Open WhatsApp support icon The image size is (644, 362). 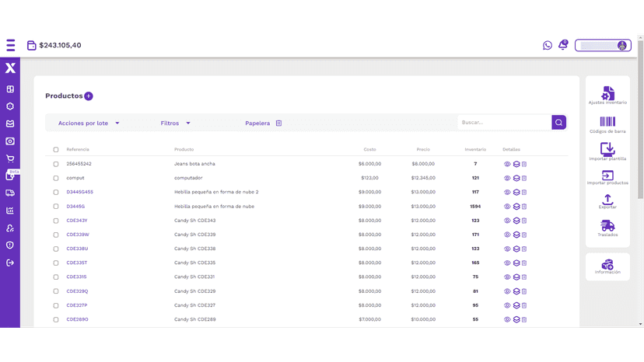click(548, 45)
